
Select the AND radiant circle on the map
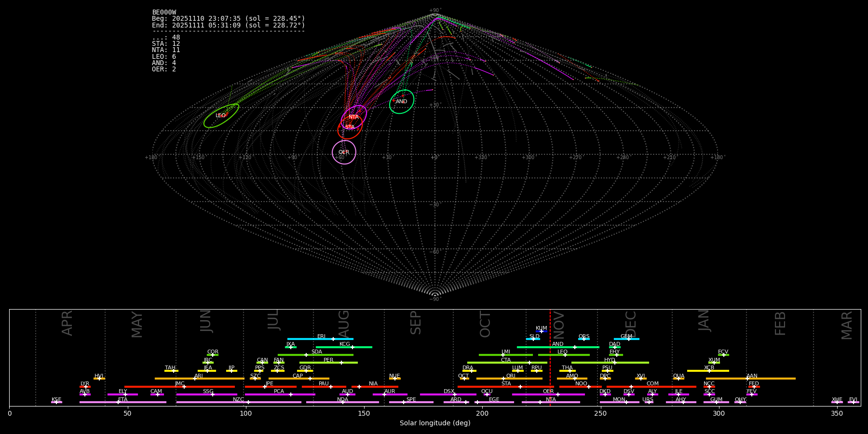tap(402, 101)
